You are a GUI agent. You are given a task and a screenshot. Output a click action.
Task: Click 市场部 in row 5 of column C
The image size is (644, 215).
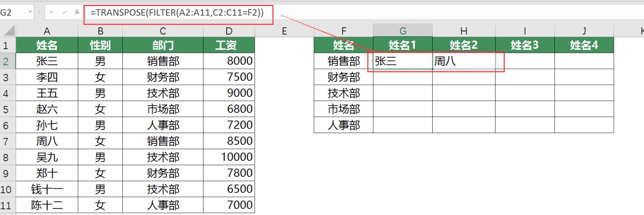(x=163, y=109)
